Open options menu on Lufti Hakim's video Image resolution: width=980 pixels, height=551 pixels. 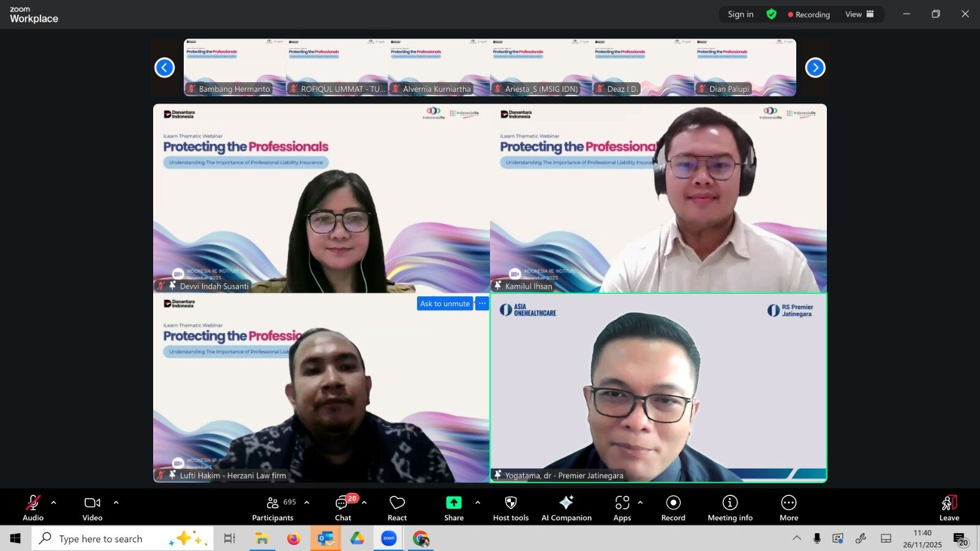coord(482,304)
